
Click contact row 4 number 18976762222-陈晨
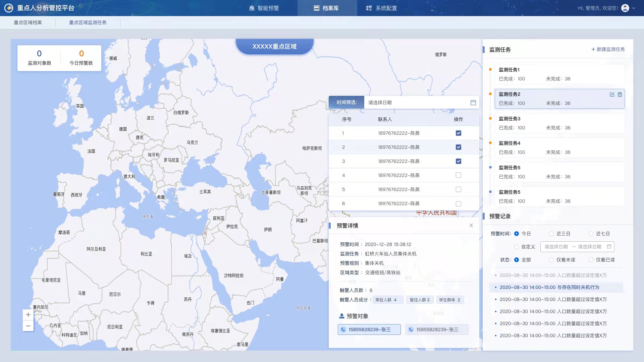[x=398, y=175]
